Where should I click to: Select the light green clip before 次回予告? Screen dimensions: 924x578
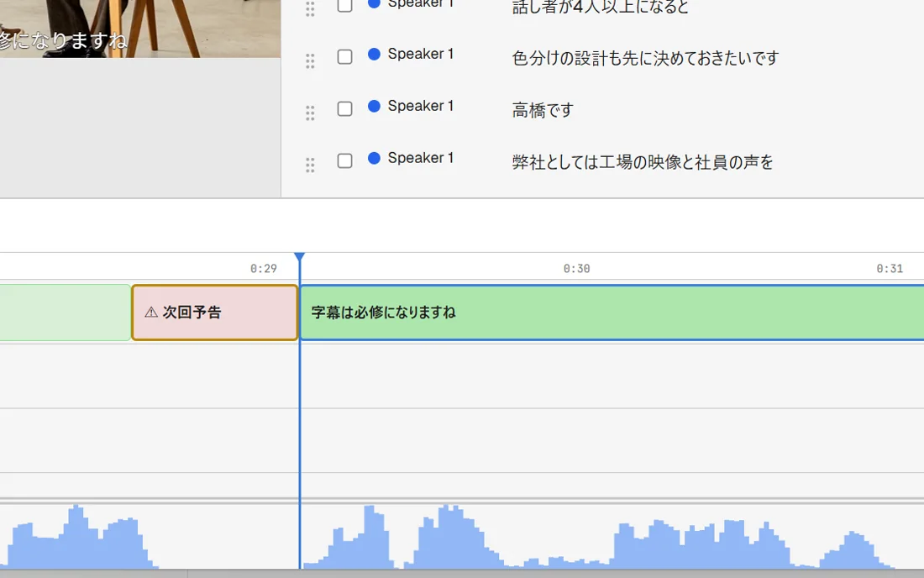click(x=65, y=313)
